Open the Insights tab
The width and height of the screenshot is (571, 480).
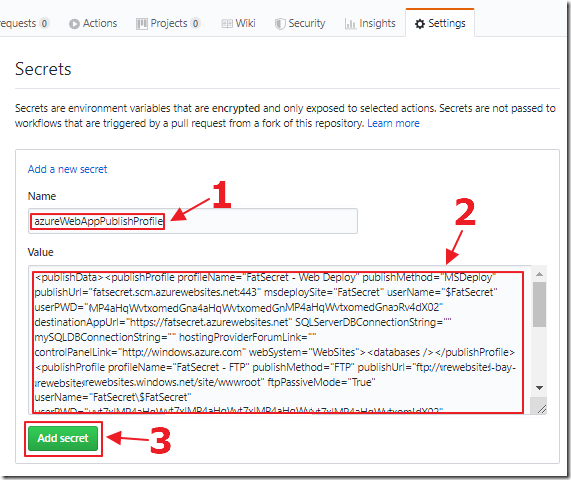370,24
